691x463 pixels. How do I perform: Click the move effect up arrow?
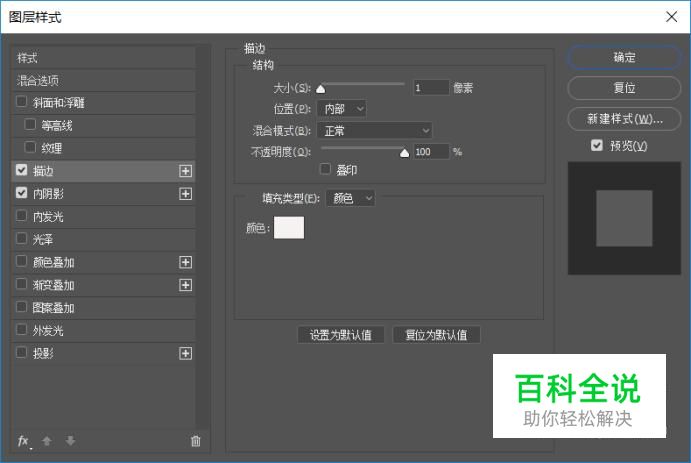click(x=47, y=441)
